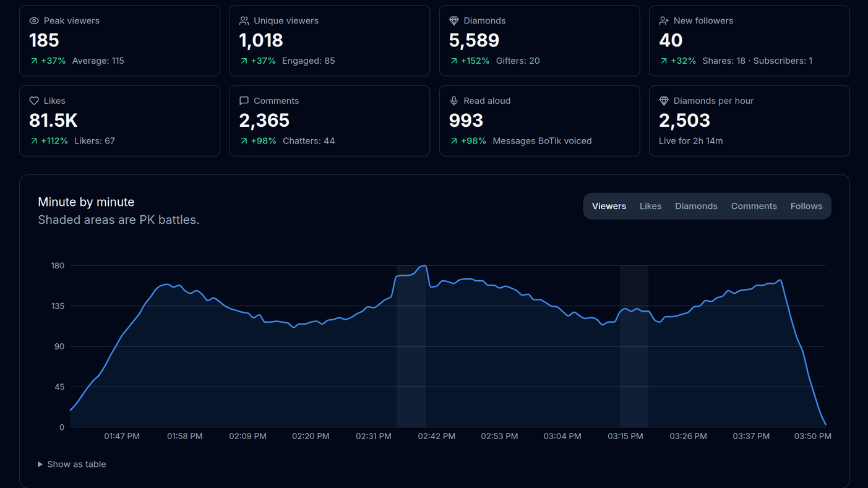
Task: Click the likes total 81.5K
Action: 53,121
